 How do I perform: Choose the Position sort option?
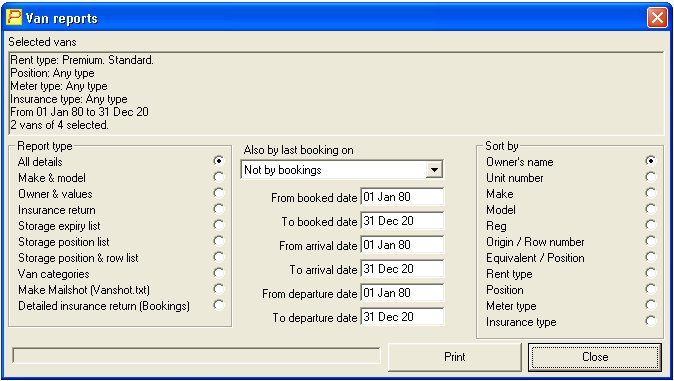(651, 289)
